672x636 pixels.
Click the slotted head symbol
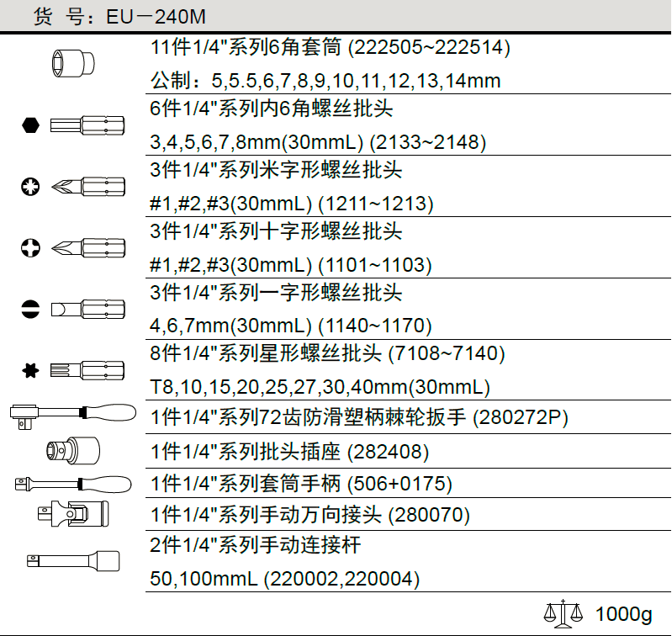pos(30,309)
